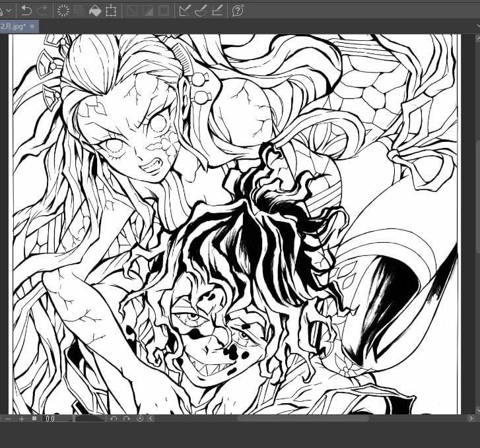Click the Deselect icon in the command bar
This screenshot has height=448, width=480.
pyautogui.click(x=132, y=11)
